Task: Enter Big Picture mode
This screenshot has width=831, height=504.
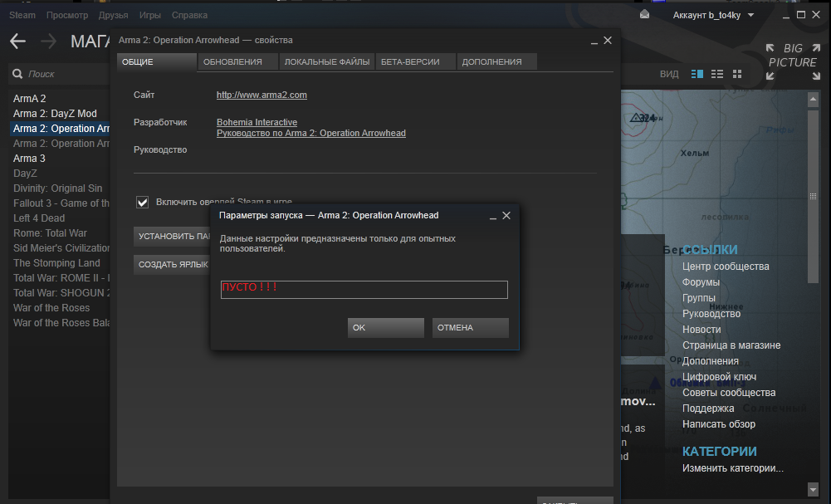Action: (x=793, y=62)
